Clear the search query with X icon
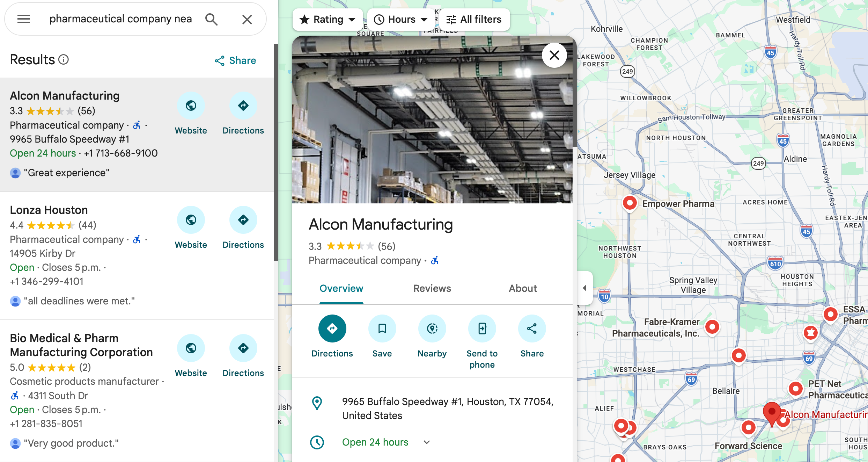Image resolution: width=868 pixels, height=462 pixels. click(247, 19)
